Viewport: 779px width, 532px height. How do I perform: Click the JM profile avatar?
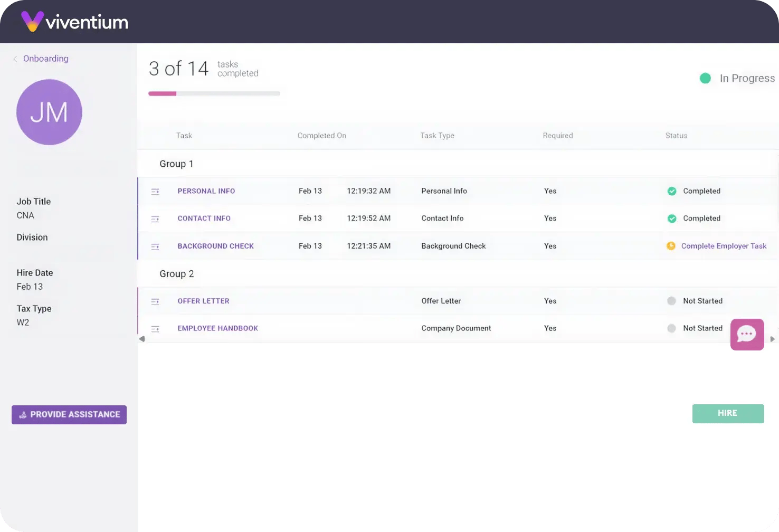coord(49,112)
